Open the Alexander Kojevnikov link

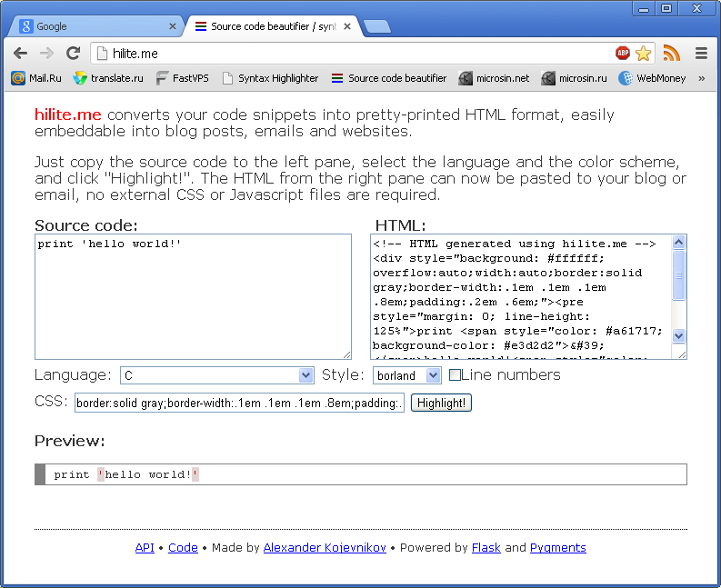point(325,547)
